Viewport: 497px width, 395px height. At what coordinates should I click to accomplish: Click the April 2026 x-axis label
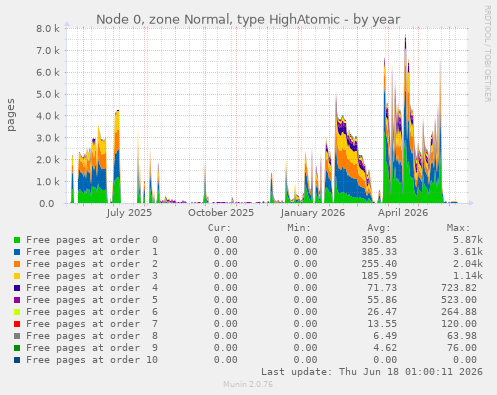403,213
